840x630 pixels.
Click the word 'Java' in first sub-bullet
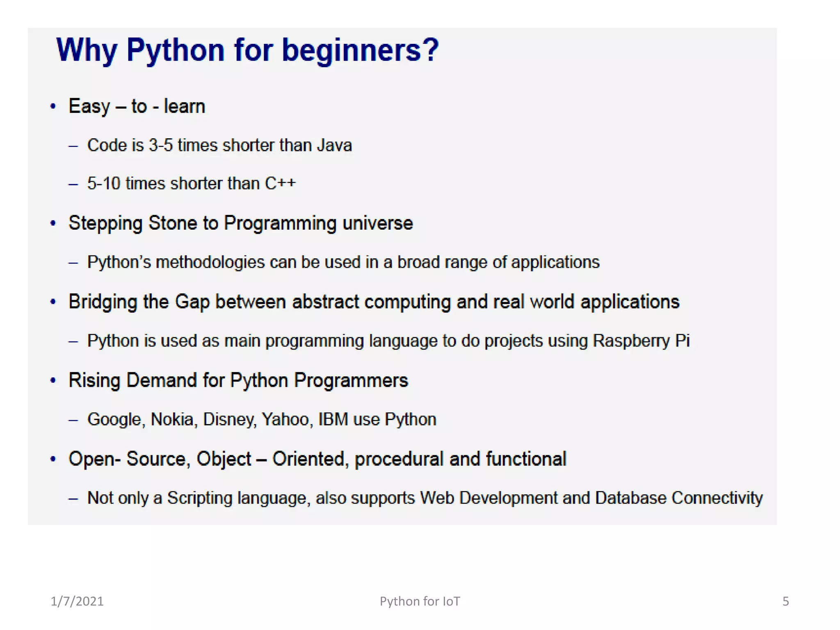coord(334,145)
